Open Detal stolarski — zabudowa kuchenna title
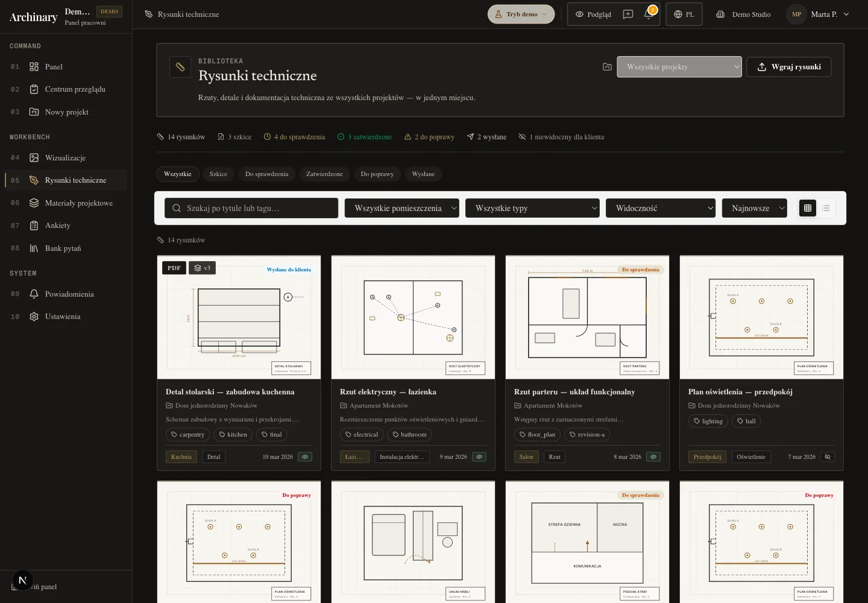This screenshot has width=868, height=603. [230, 392]
